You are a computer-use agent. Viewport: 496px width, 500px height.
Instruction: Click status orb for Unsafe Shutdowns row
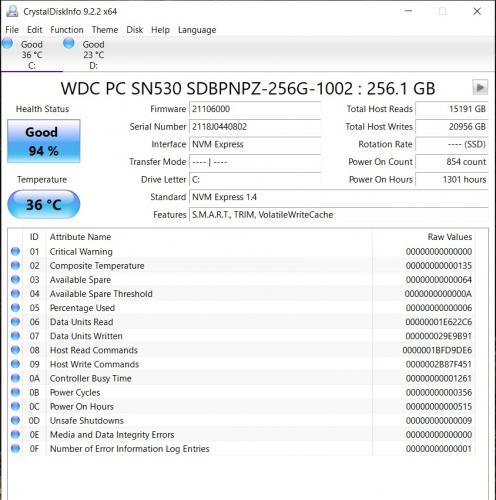pos(15,420)
